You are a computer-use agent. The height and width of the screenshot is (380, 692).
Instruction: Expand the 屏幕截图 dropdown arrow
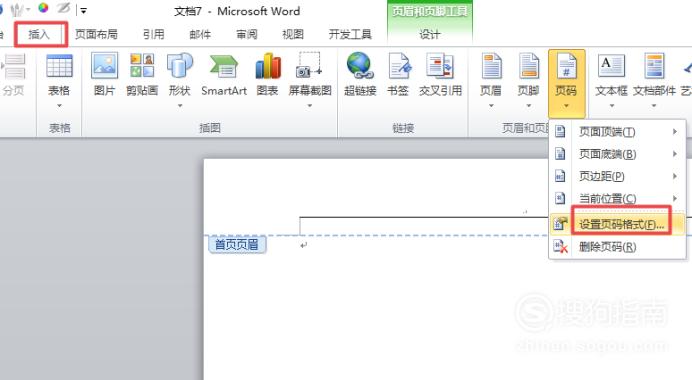coord(310,106)
